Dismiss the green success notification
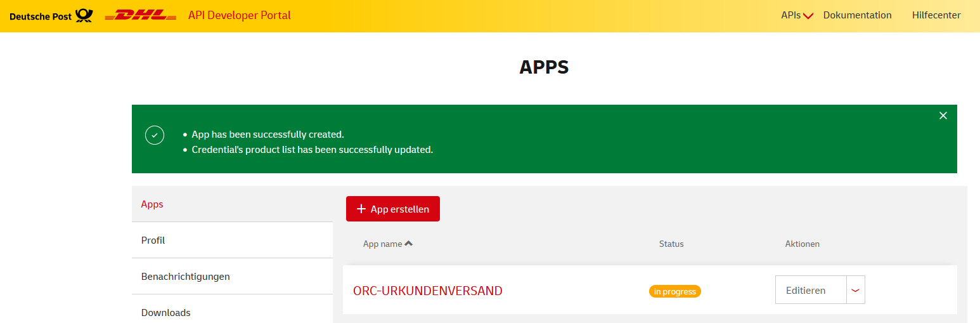This screenshot has height=323, width=980. coord(943,115)
